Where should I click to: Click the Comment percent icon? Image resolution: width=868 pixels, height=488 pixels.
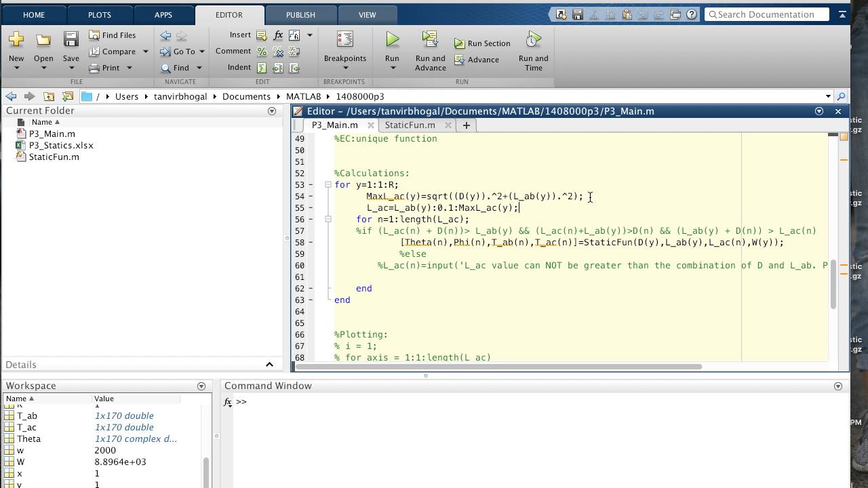(x=262, y=52)
